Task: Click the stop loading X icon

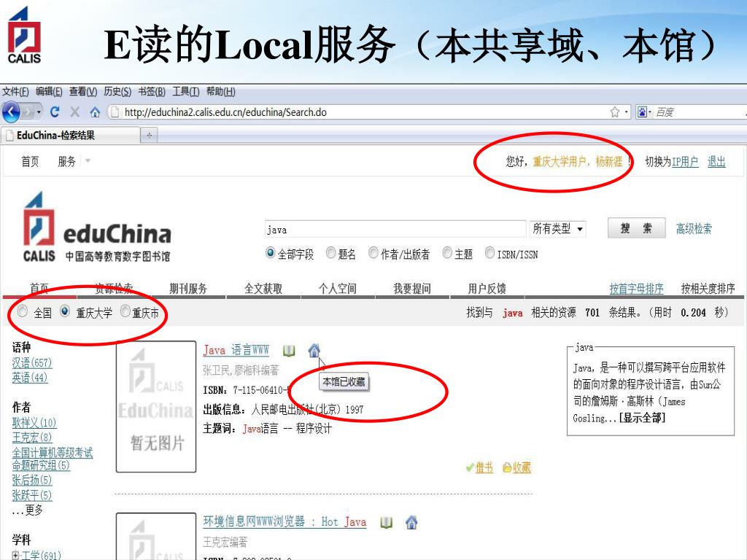Action: click(x=75, y=112)
